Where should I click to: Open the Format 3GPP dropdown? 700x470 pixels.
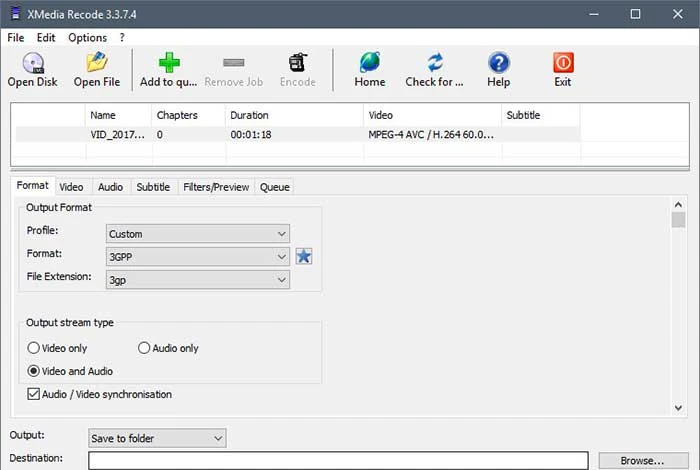coord(198,256)
